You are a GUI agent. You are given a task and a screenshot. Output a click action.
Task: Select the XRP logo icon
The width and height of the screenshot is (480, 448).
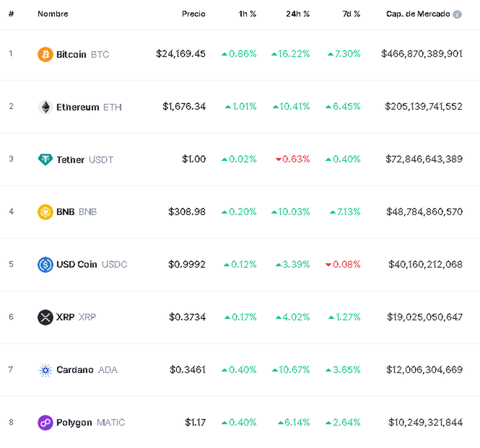45,317
